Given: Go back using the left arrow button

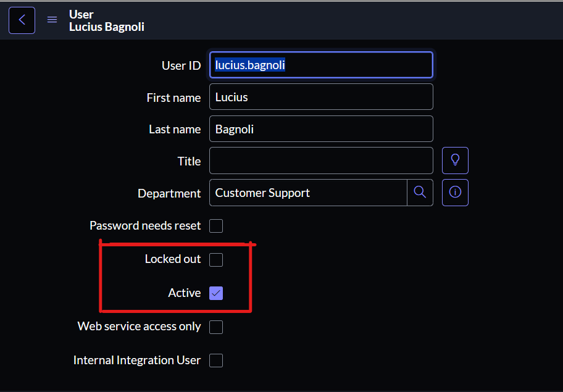Looking at the screenshot, I should pos(22,20).
